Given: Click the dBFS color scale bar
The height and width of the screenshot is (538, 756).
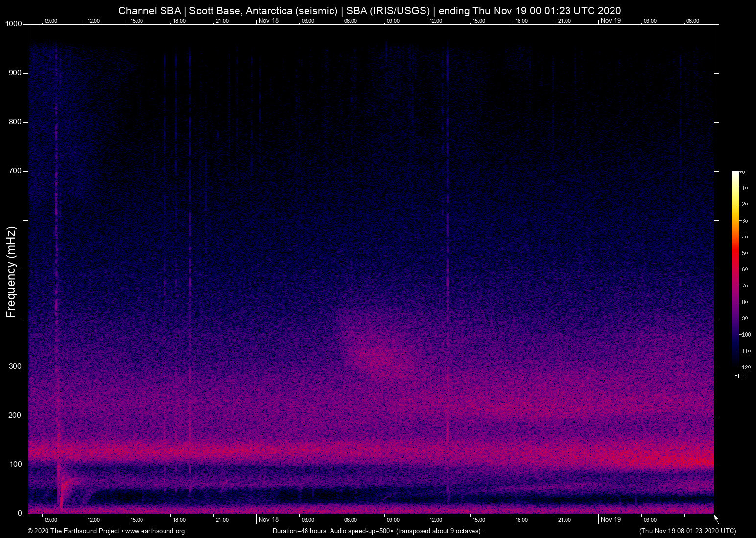Looking at the screenshot, I should pyautogui.click(x=735, y=269).
